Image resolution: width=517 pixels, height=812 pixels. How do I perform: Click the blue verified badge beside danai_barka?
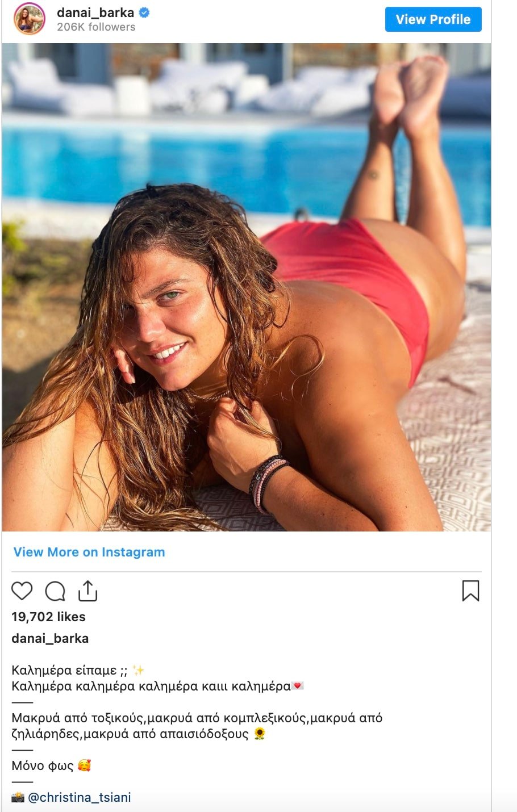pos(144,12)
